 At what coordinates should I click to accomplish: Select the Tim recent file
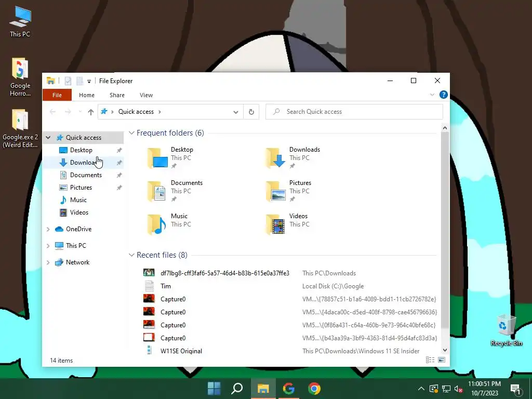coord(289,286)
